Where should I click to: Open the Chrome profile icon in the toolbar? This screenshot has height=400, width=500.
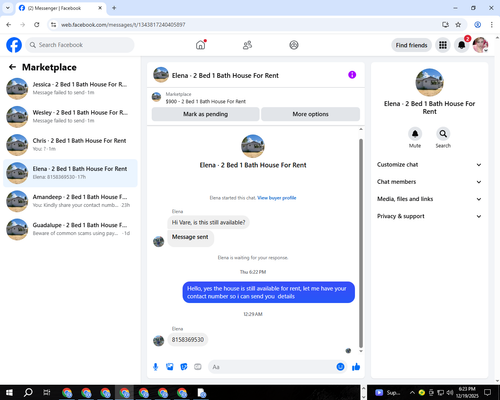click(477, 25)
